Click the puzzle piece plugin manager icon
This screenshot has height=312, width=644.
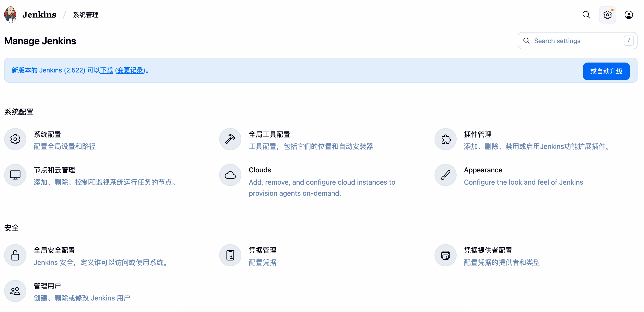(x=446, y=139)
